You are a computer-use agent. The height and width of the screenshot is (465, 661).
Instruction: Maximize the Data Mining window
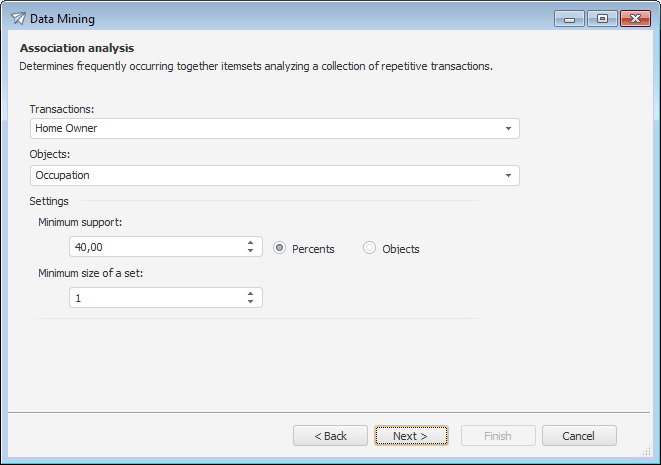point(602,18)
